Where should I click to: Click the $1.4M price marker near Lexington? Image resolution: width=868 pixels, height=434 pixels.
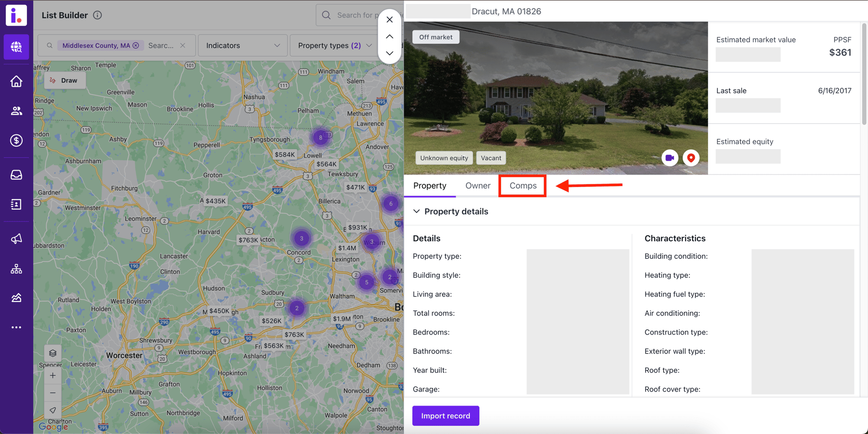point(347,248)
